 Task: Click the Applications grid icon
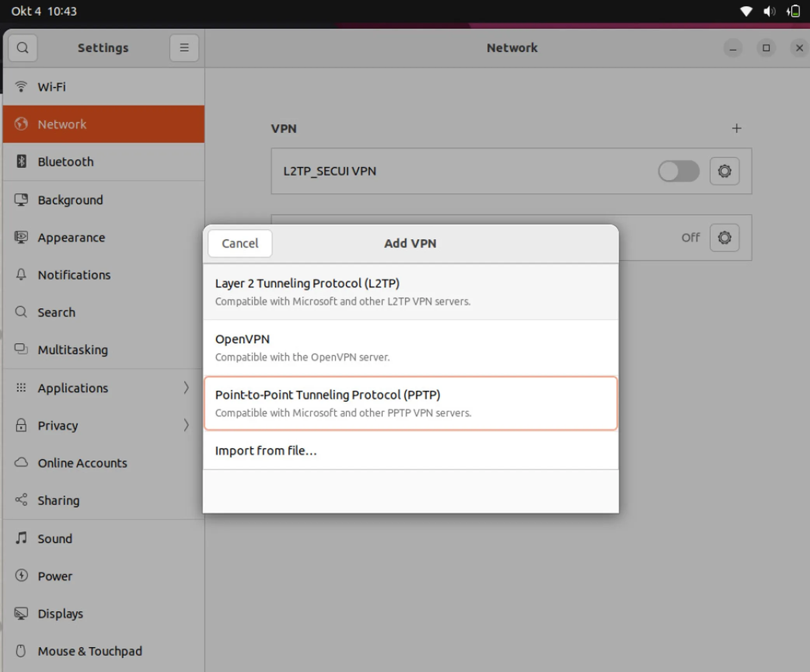pos(21,387)
